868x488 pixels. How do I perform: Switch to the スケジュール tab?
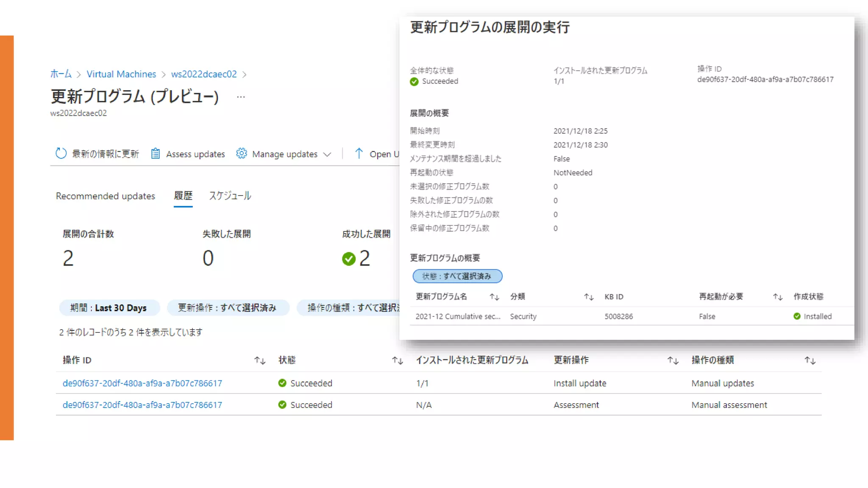pyautogui.click(x=230, y=196)
